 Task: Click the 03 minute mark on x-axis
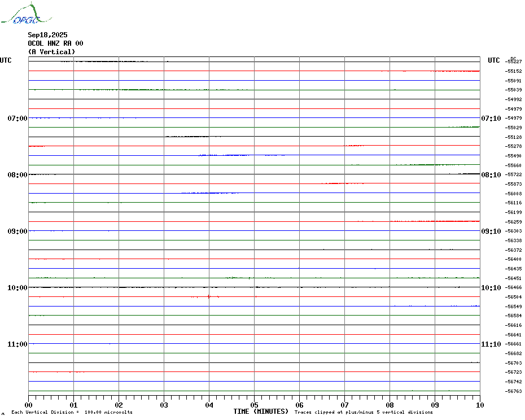(x=164, y=405)
